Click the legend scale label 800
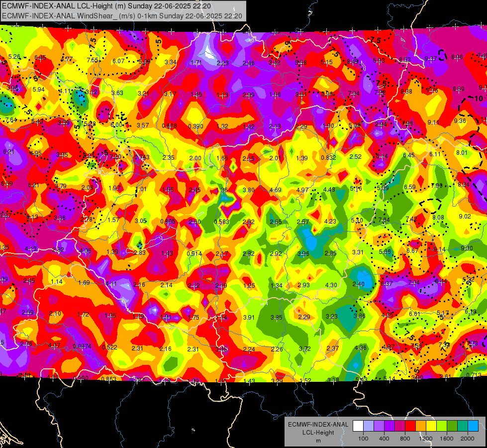This screenshot has width=487, height=448. click(x=405, y=439)
